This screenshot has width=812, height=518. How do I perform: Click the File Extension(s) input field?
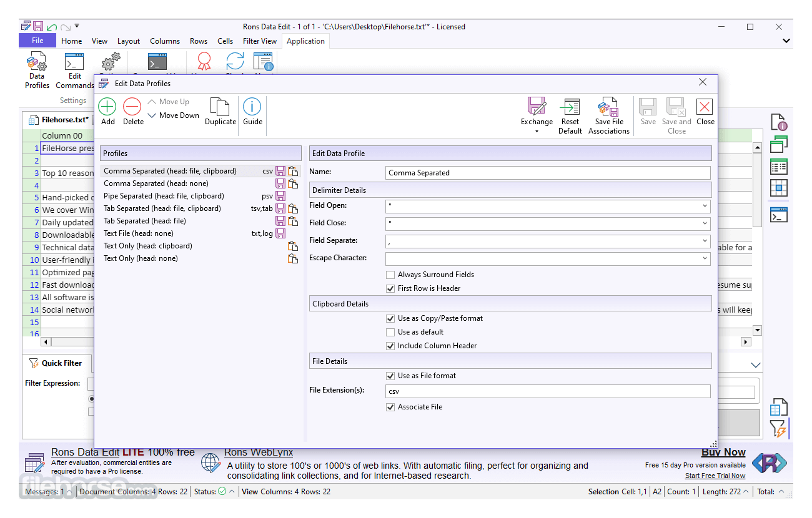click(x=548, y=391)
